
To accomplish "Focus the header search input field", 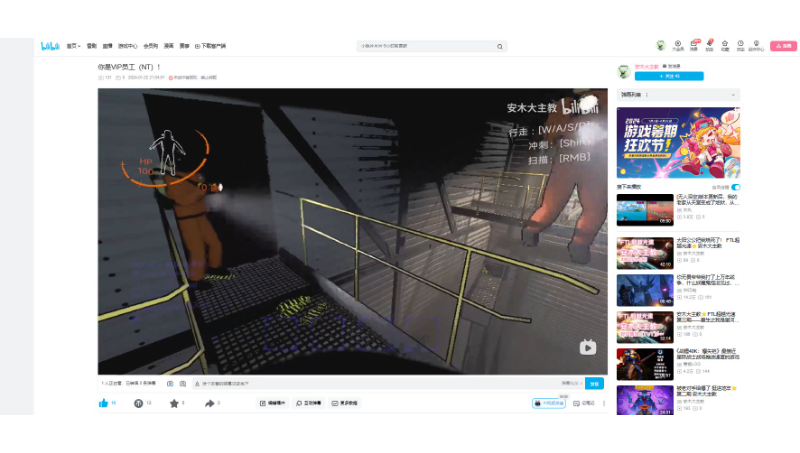I will 426,46.
